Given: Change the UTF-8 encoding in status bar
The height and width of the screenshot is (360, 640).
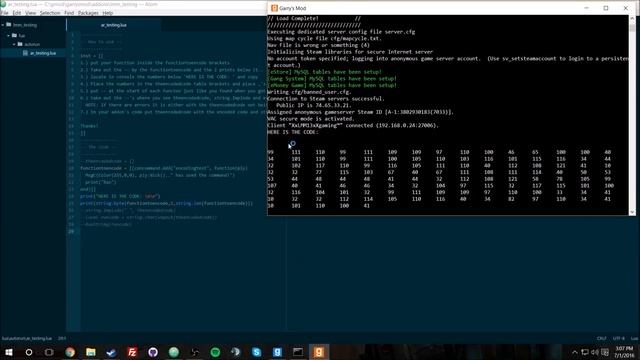Looking at the screenshot, I should (618, 338).
